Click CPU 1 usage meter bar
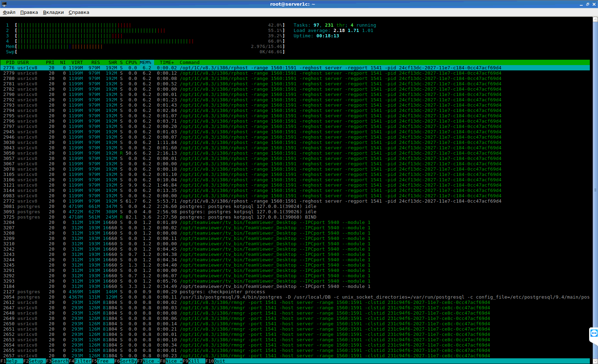 click(149, 25)
